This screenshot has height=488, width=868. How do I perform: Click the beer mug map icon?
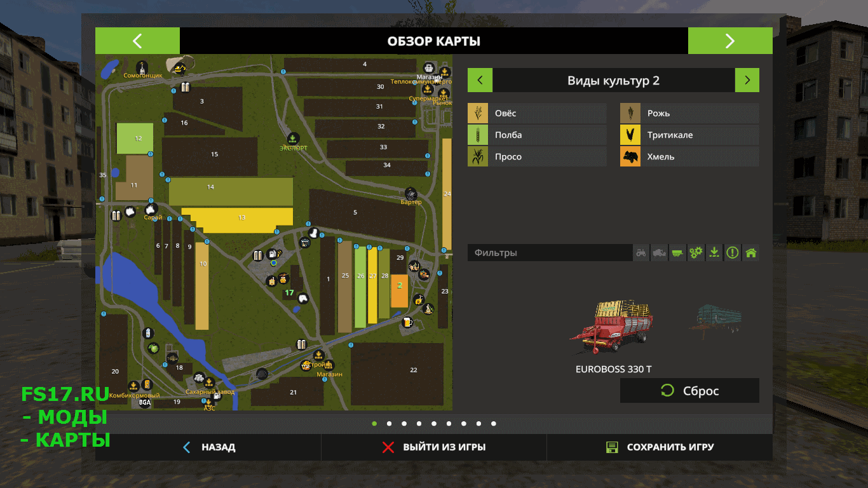(x=407, y=322)
